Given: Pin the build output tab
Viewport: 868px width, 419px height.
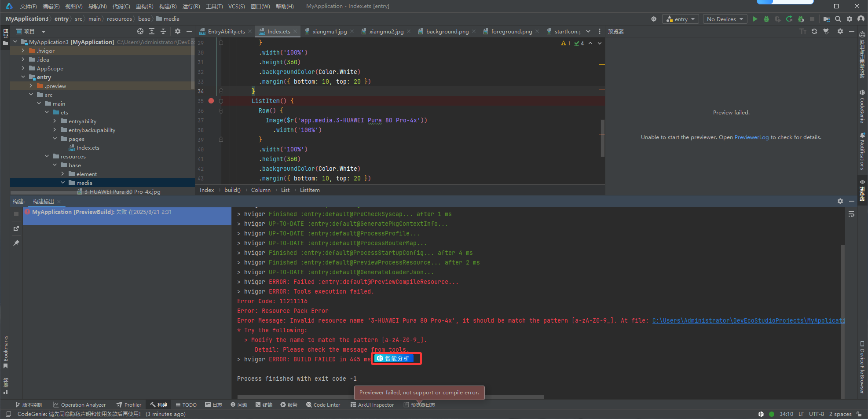Looking at the screenshot, I should (x=16, y=243).
